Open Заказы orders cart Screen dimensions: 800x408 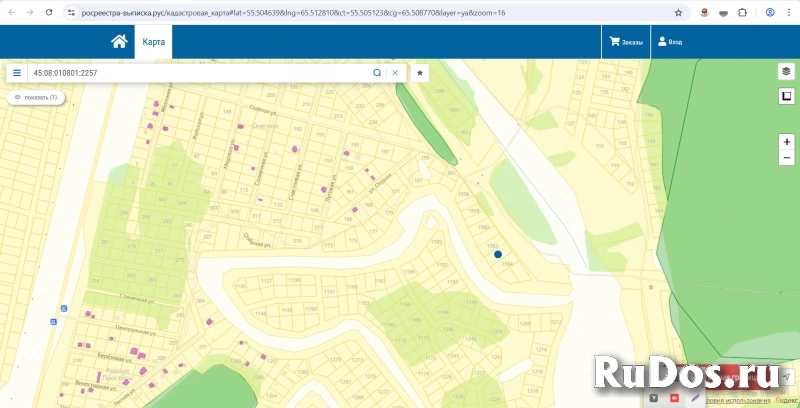click(627, 42)
